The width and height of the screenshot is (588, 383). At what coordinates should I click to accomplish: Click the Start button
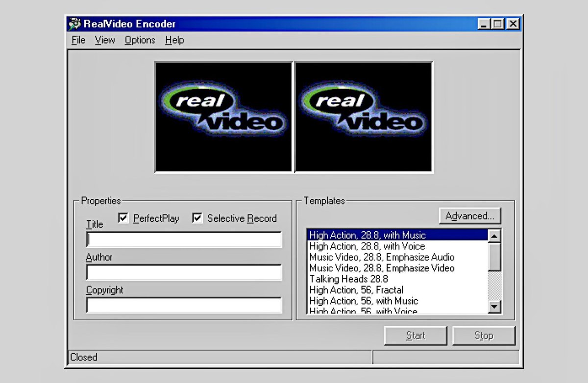pyautogui.click(x=416, y=335)
